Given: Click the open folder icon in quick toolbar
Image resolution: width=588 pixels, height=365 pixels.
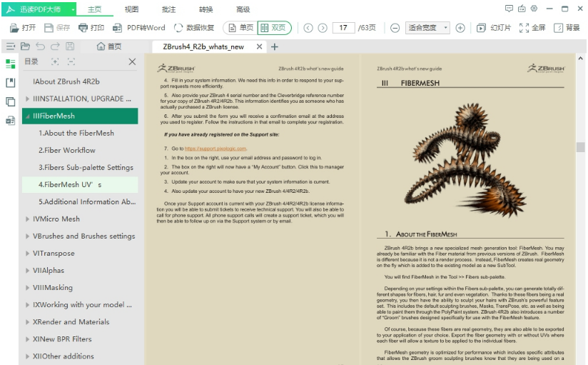Looking at the screenshot, I should (25, 46).
